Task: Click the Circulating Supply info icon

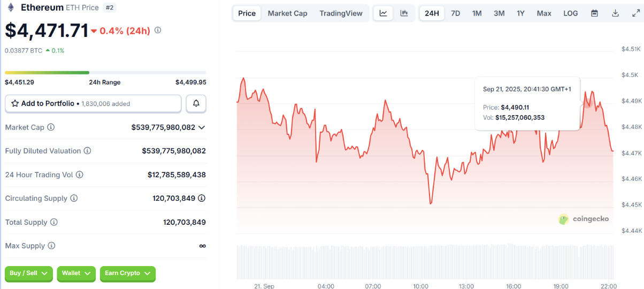Action: pyautogui.click(x=74, y=199)
